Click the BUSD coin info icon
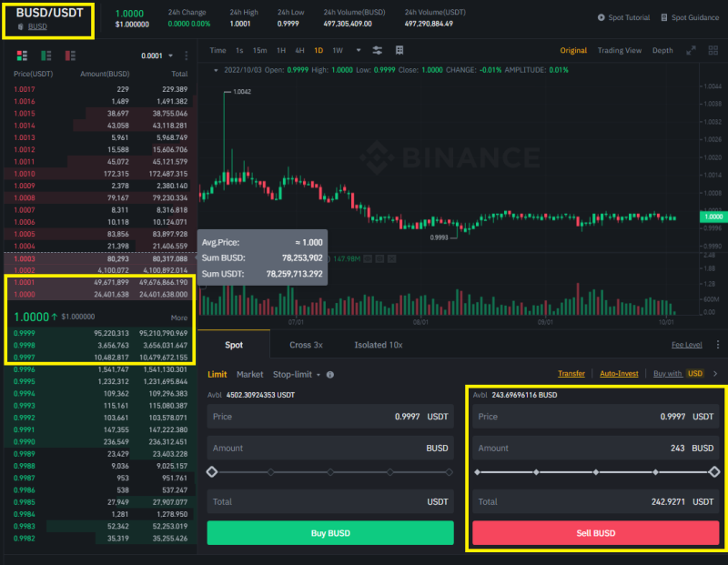The height and width of the screenshot is (565, 728). 20,27
